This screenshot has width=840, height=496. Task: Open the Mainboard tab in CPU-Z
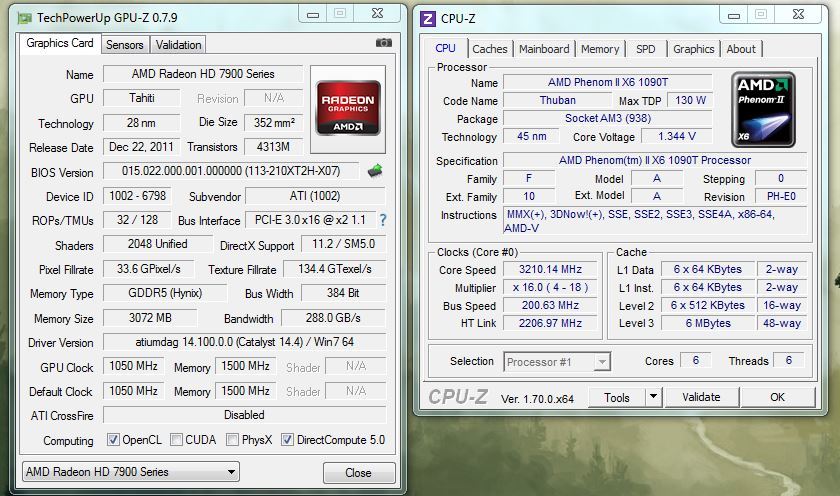point(544,49)
